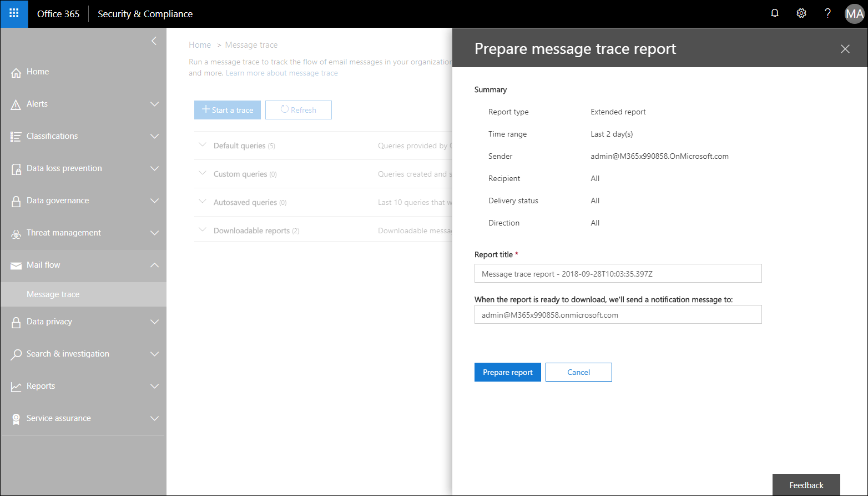868x496 pixels.
Task: Select the Service assurance icon
Action: [16, 418]
